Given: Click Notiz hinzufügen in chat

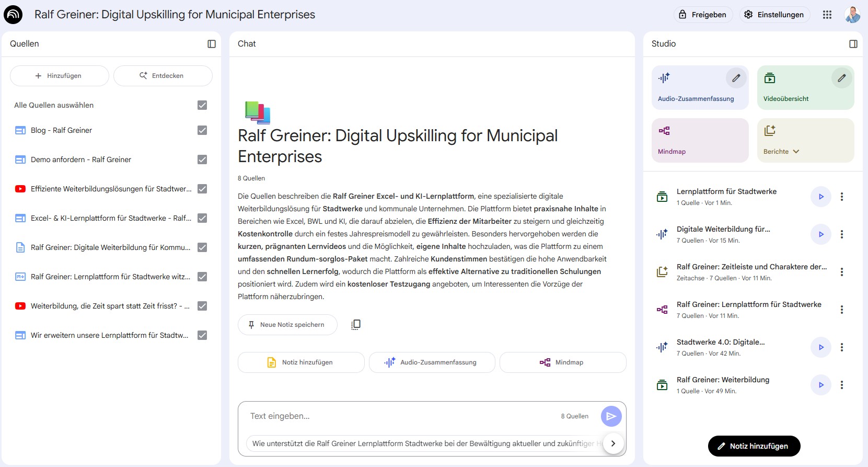Looking at the screenshot, I should coord(301,362).
